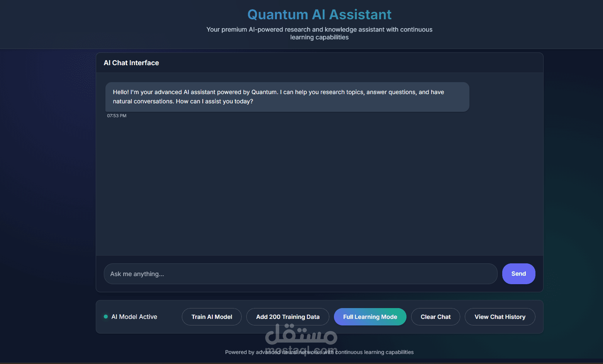Click the Clear Chat button
603x364 pixels.
point(435,317)
